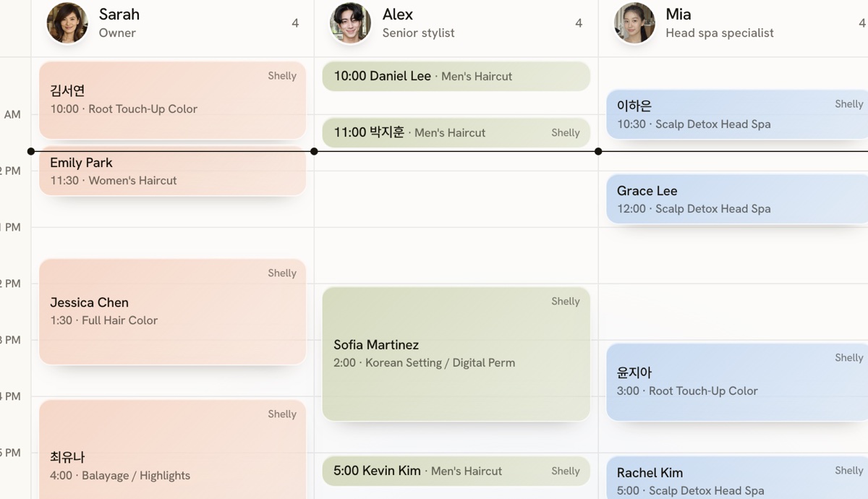This screenshot has width=868, height=499.
Task: Open 김서연 Root Touch-Up Color appointment
Action: 172,100
